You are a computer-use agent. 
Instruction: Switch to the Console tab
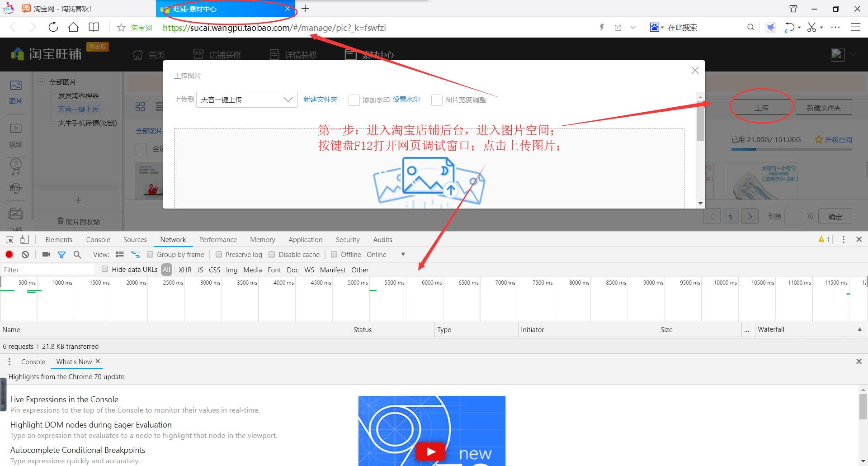pos(98,240)
